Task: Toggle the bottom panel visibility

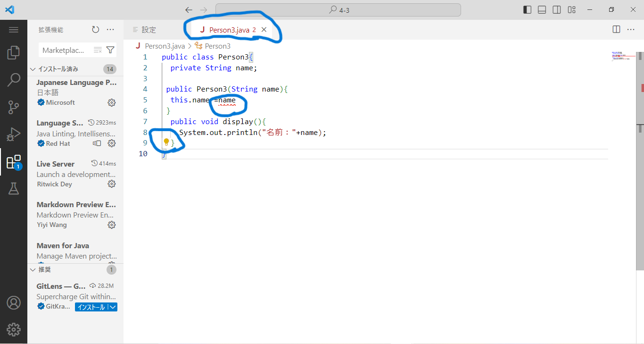Action: click(541, 9)
